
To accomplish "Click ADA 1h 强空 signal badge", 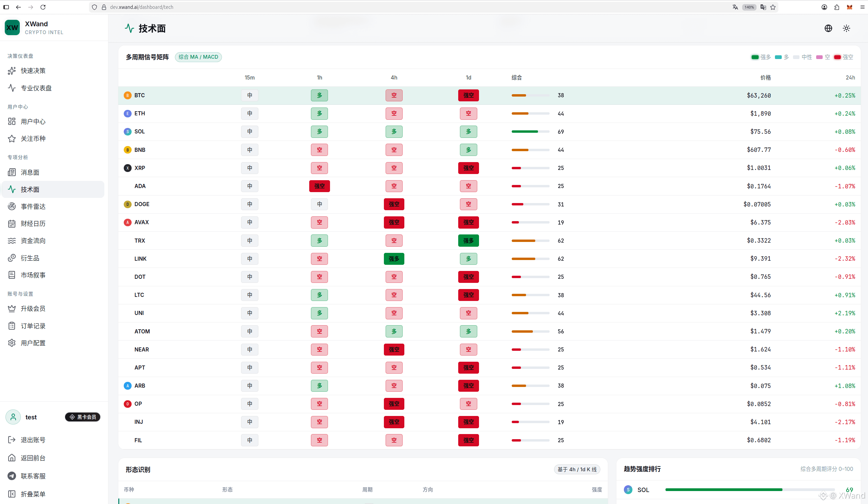I will (x=320, y=186).
